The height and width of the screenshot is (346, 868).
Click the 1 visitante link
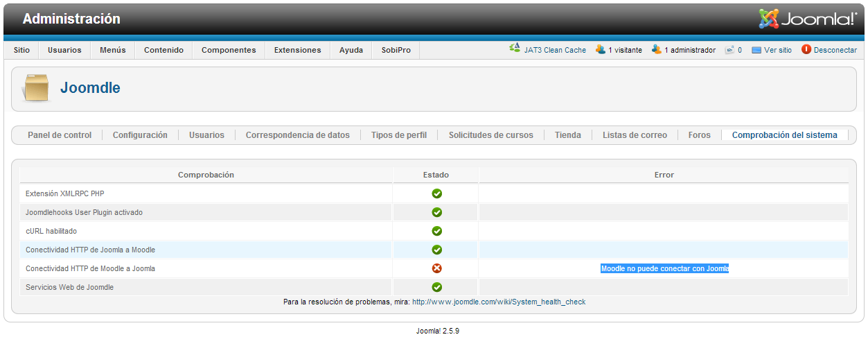click(625, 50)
